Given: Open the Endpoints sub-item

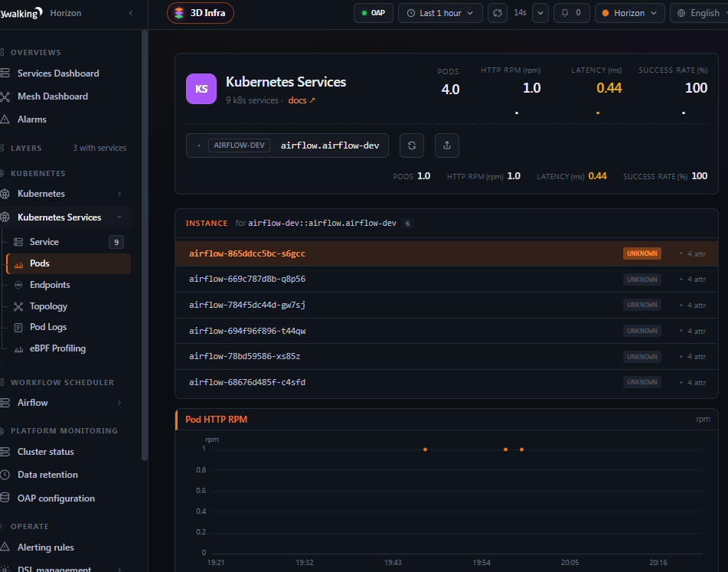Looking at the screenshot, I should click(x=50, y=285).
